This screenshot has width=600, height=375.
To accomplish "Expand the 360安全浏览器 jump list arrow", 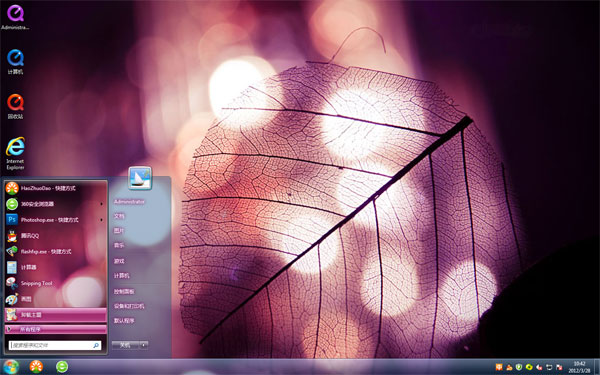I will pyautogui.click(x=101, y=204).
